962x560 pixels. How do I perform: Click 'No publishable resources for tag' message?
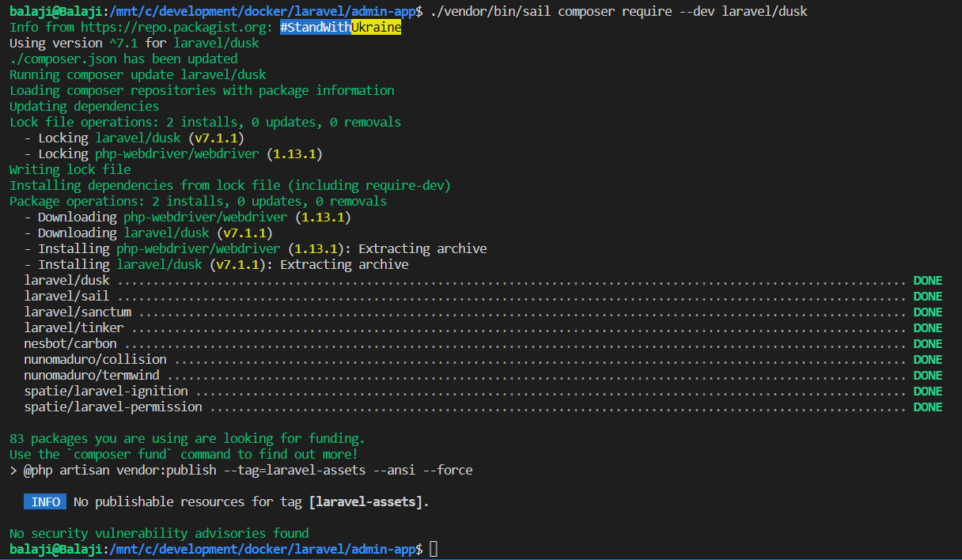tap(252, 501)
